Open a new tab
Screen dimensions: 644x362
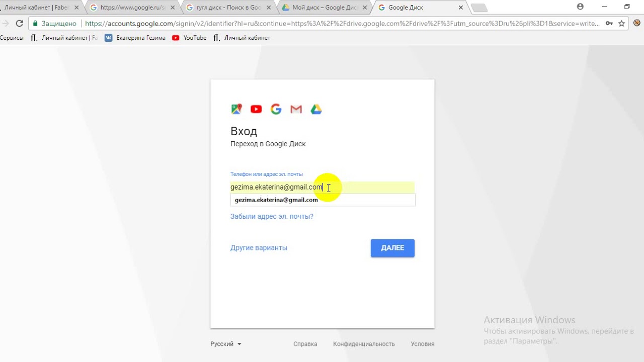(479, 8)
